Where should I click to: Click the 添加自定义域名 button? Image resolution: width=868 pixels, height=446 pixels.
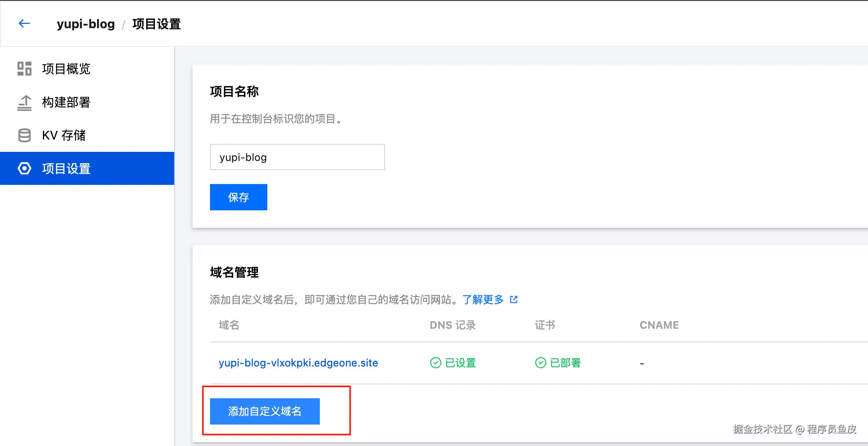coord(265,411)
